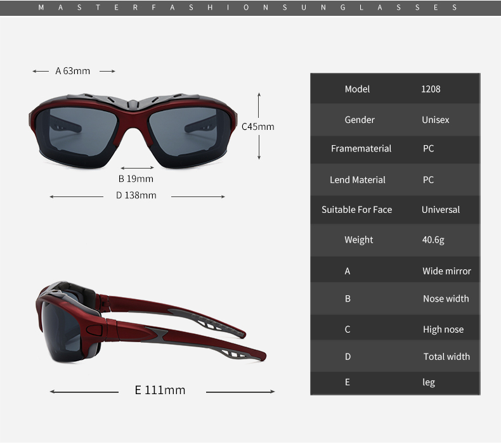This screenshot has height=448, width=501.
Task: Click the side view sunglasses image
Action: 151,322
